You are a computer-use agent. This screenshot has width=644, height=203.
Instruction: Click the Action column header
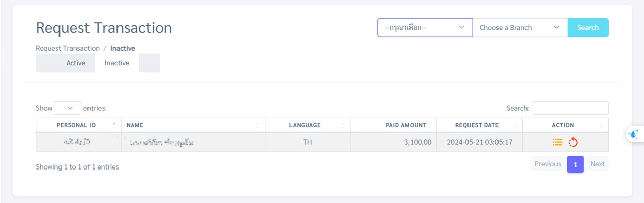point(563,125)
